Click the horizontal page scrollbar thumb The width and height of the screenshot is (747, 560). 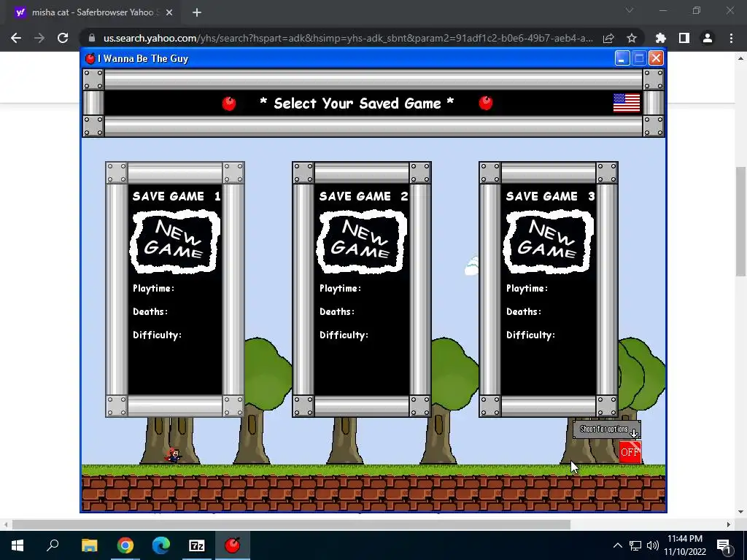click(291, 524)
